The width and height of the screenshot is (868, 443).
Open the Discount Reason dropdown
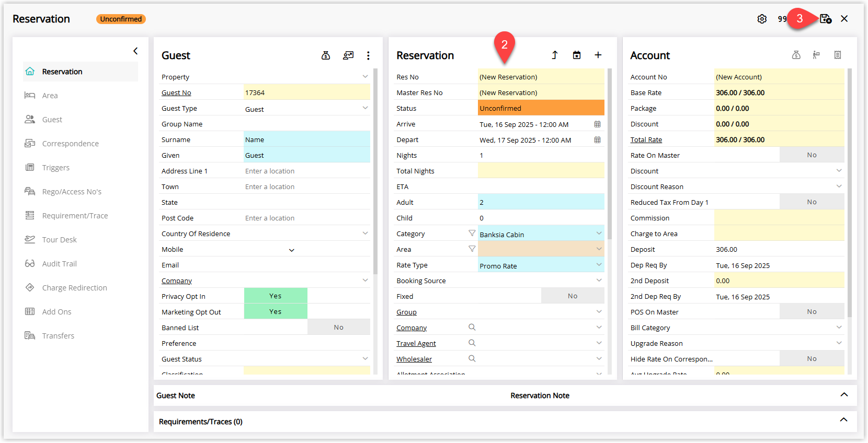click(x=839, y=186)
